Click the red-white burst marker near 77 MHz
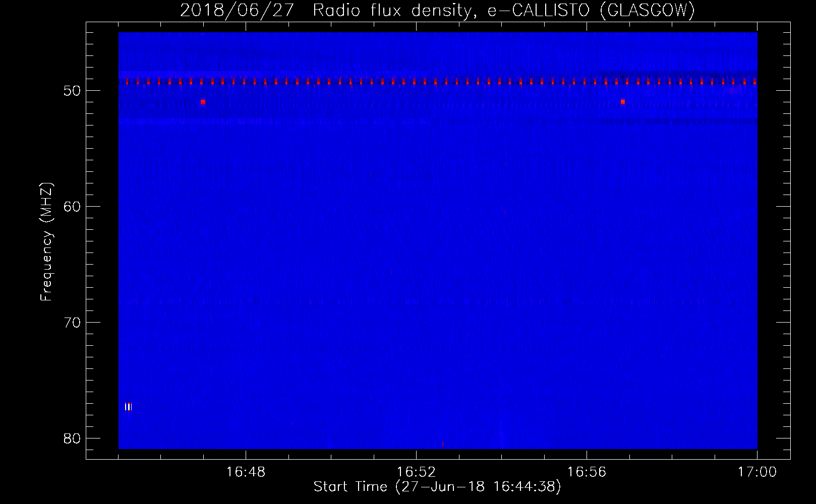The height and width of the screenshot is (504, 816). 128,407
